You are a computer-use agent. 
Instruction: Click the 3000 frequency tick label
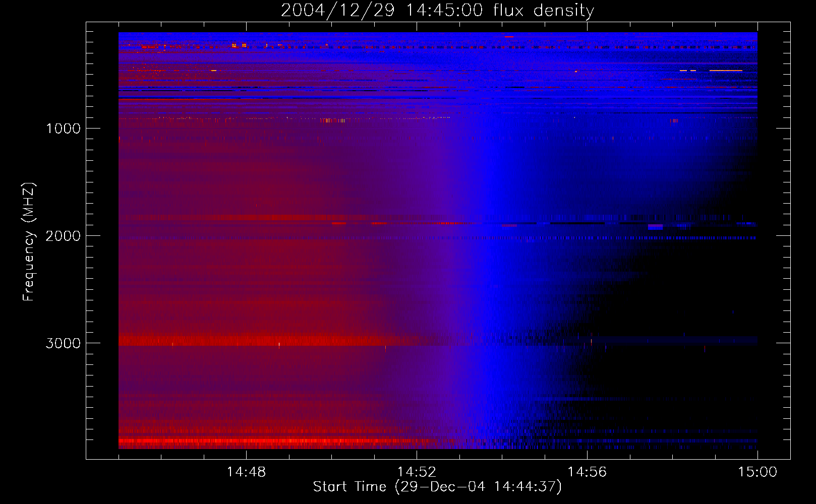pyautogui.click(x=63, y=343)
